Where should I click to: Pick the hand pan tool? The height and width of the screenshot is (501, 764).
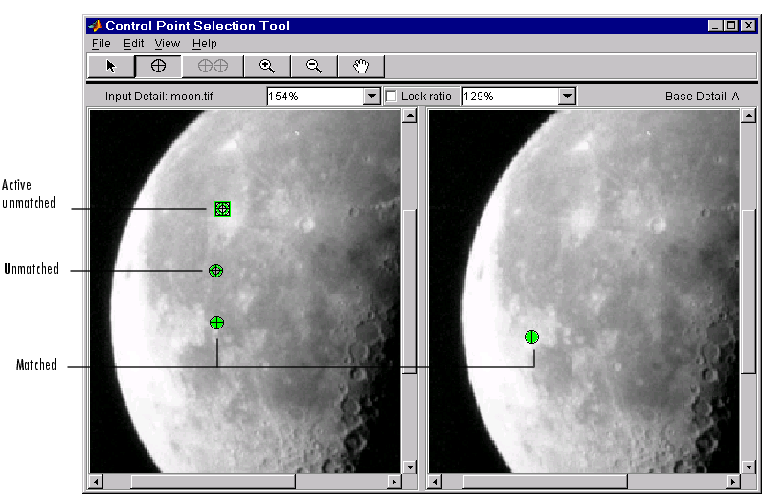361,66
